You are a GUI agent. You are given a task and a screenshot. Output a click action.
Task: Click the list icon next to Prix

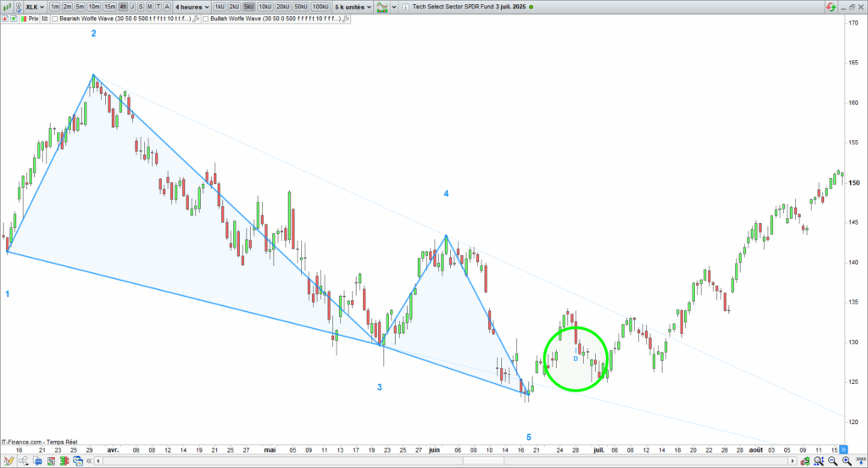click(x=45, y=18)
